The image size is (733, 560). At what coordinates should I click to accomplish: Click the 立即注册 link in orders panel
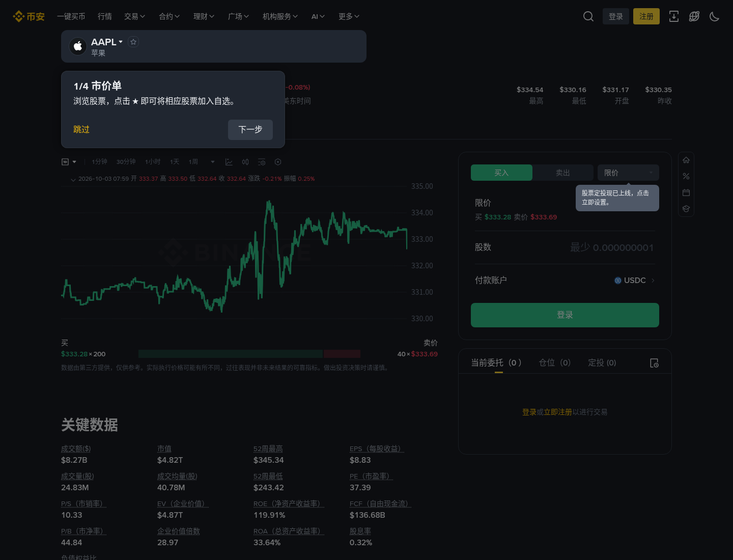coord(558,412)
